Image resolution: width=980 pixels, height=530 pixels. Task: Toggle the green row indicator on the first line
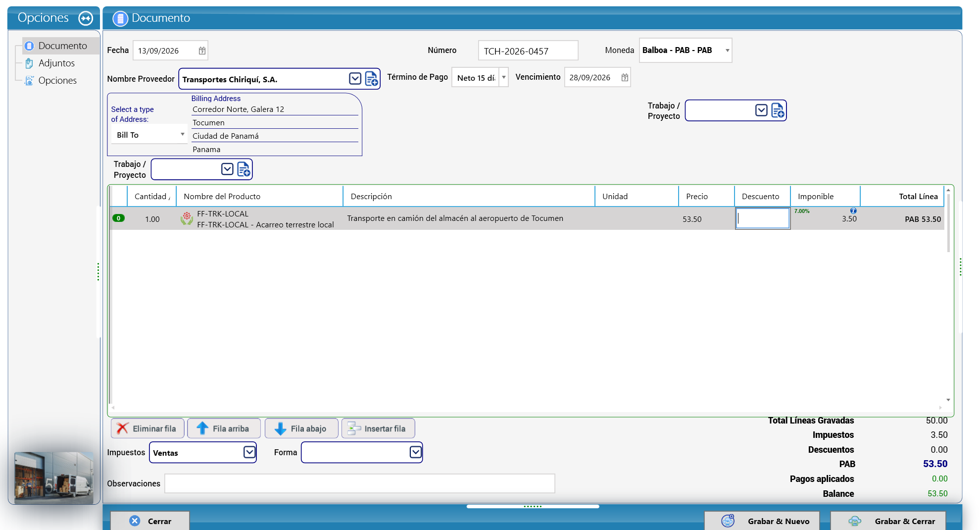point(118,218)
